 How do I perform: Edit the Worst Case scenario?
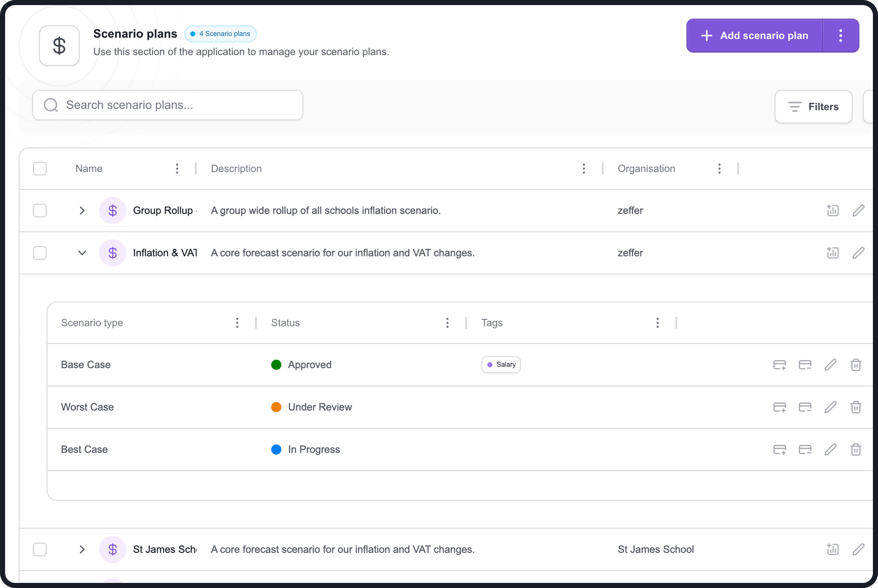[831, 407]
